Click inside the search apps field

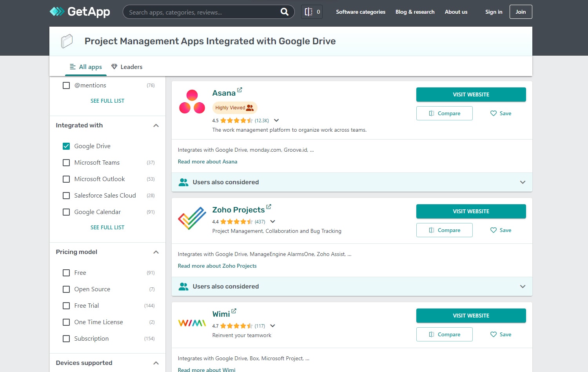tap(204, 12)
